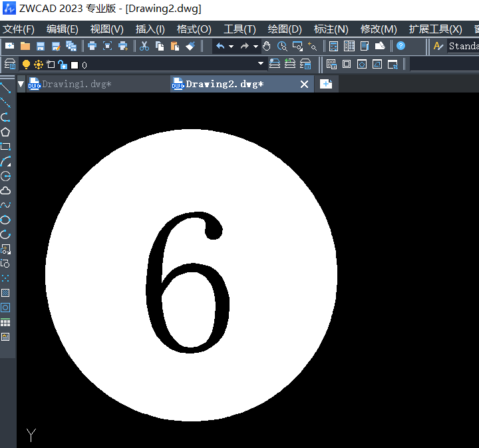Click the Zoom window icon

click(297, 46)
